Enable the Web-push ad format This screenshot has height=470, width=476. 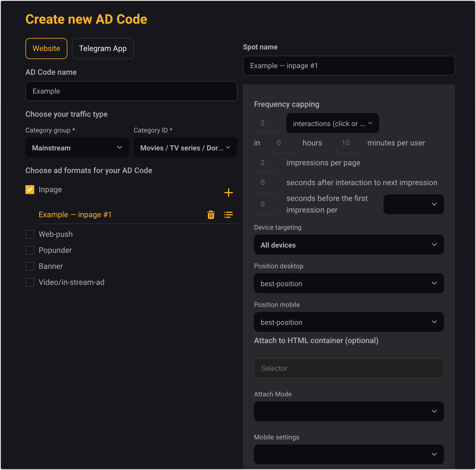[30, 234]
